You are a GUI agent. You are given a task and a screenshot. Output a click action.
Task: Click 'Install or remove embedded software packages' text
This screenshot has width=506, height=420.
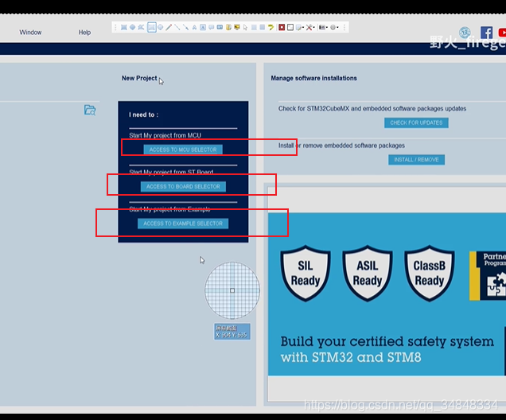coord(341,146)
